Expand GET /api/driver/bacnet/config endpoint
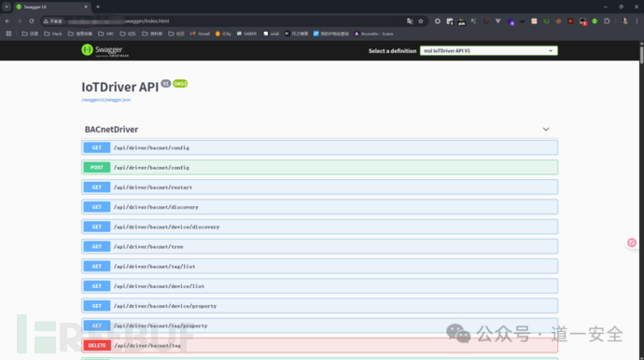Image resolution: width=644 pixels, height=360 pixels. 319,147
